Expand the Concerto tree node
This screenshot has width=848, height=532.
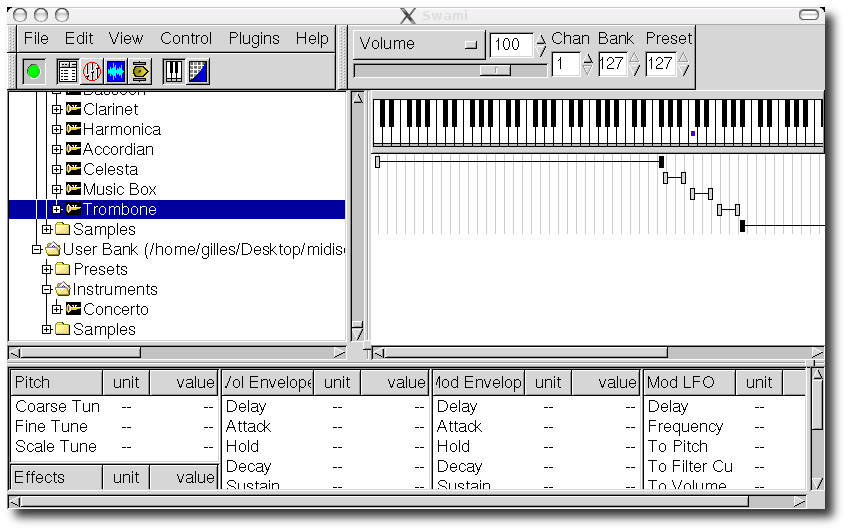click(x=56, y=309)
